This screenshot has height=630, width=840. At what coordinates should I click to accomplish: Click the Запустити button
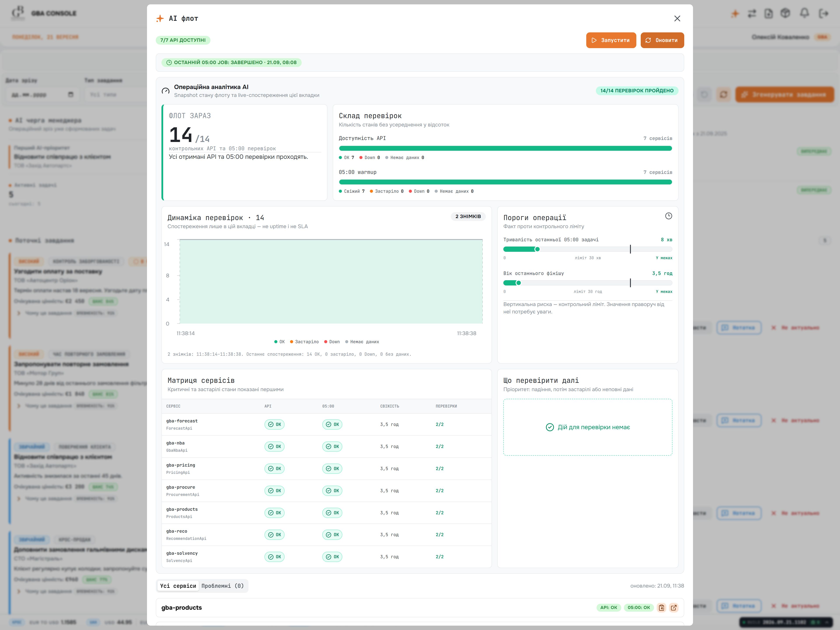[611, 40]
